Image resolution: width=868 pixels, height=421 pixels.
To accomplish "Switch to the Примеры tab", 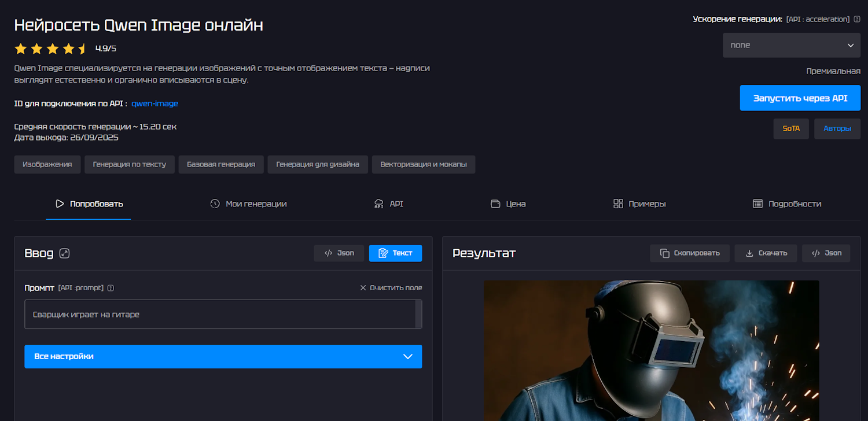I will pos(639,204).
